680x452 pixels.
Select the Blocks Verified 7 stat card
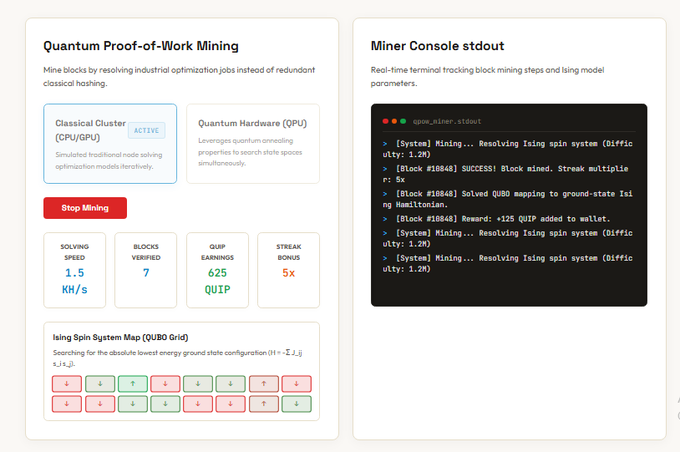146,270
